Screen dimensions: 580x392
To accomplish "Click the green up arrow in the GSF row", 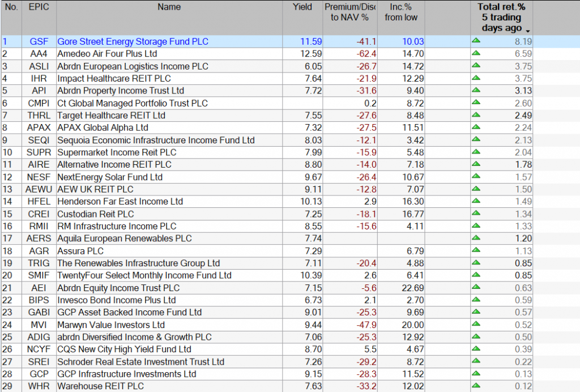I will point(476,40).
